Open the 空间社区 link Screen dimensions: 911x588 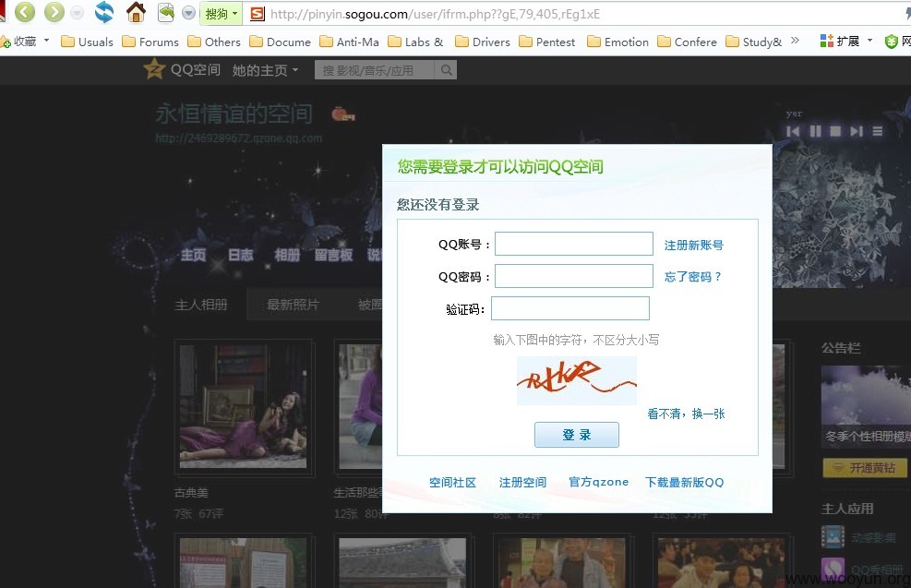point(452,482)
